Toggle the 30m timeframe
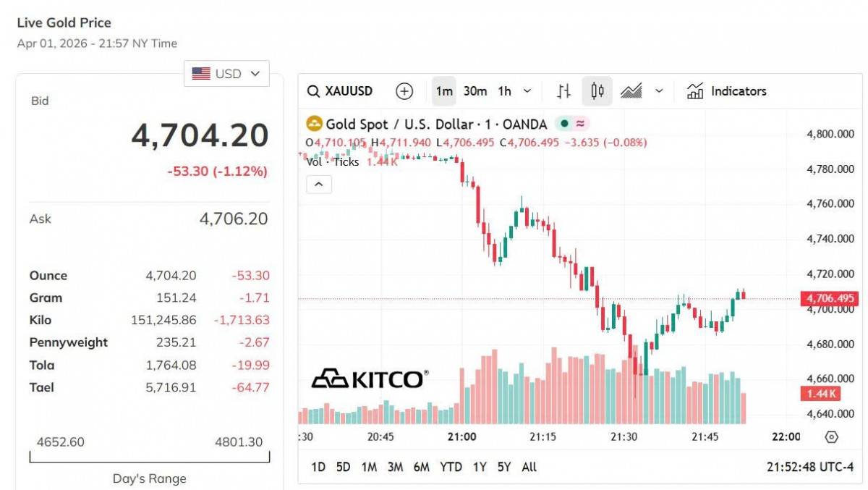 pyautogui.click(x=475, y=91)
